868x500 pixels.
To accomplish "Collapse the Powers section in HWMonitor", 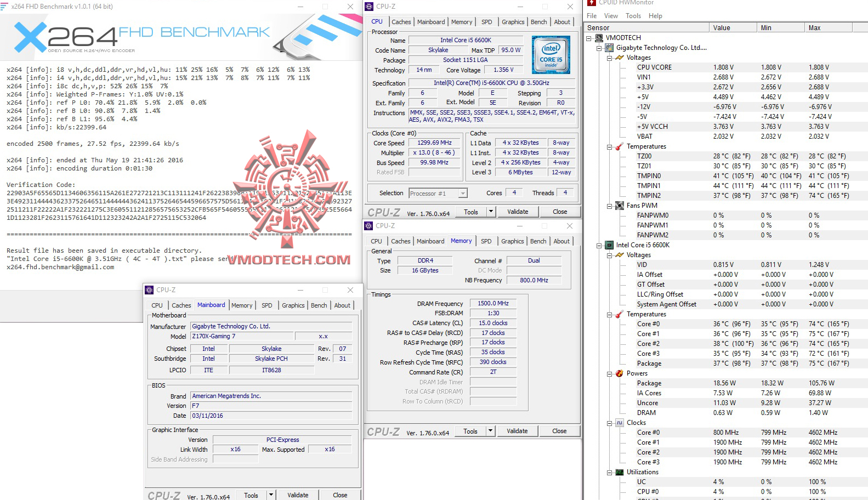I will [x=609, y=374].
